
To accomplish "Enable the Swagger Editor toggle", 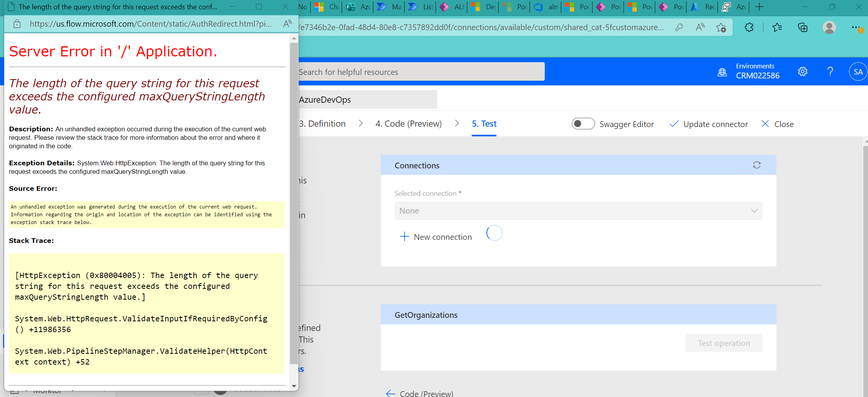I will pyautogui.click(x=583, y=124).
